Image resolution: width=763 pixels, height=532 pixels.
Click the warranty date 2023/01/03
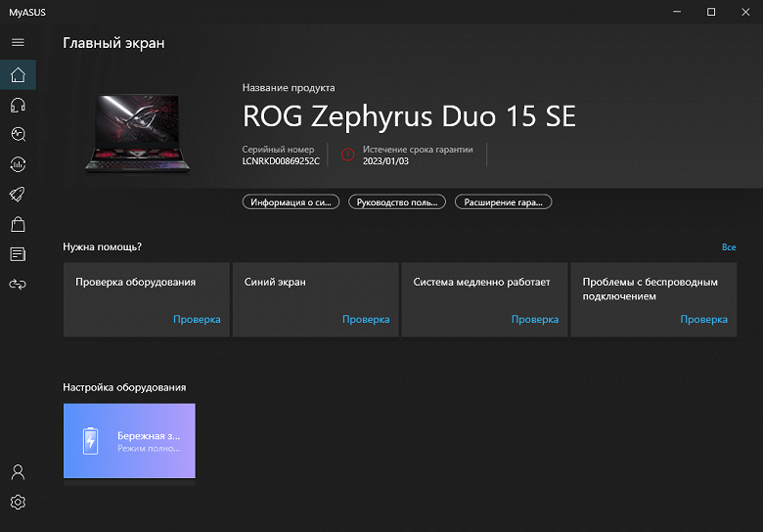[x=385, y=161]
